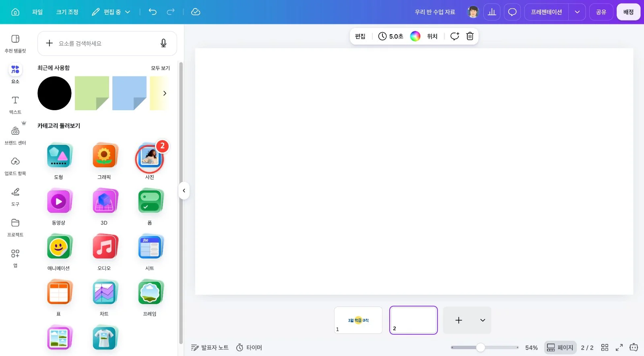Open the 동영상 video category
The height and width of the screenshot is (356, 644).
pyautogui.click(x=59, y=207)
